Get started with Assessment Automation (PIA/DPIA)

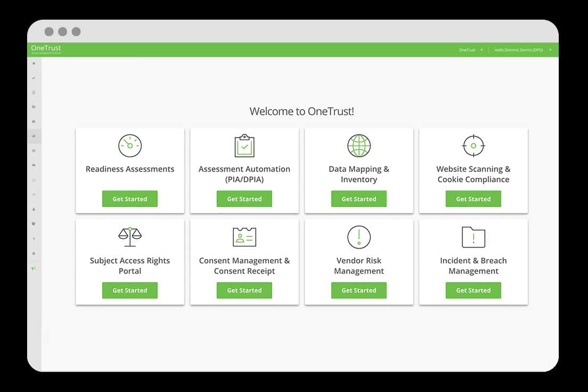coord(245,199)
